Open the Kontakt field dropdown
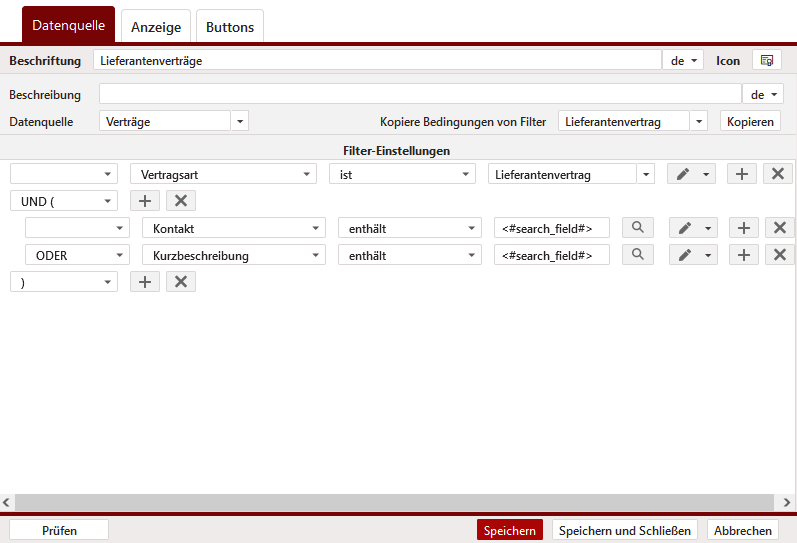This screenshot has width=797, height=543. (234, 228)
